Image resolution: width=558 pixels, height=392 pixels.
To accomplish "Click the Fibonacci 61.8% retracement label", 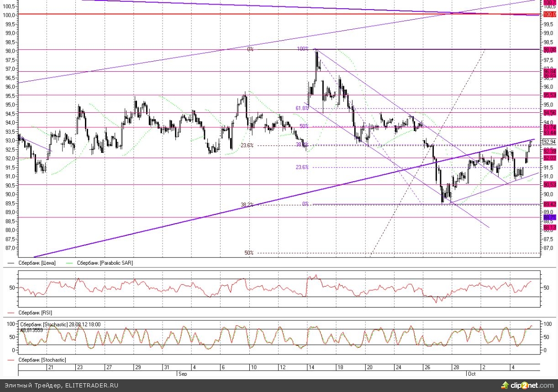I will click(301, 108).
